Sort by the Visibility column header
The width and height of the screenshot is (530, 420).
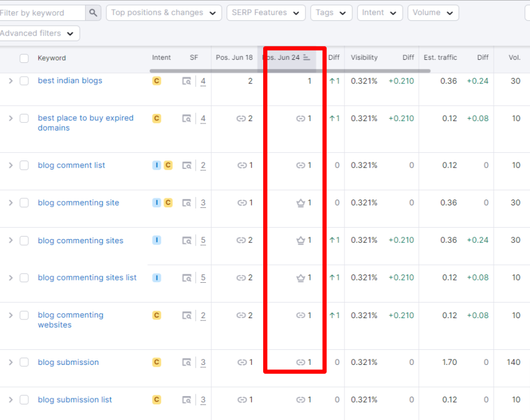(364, 58)
